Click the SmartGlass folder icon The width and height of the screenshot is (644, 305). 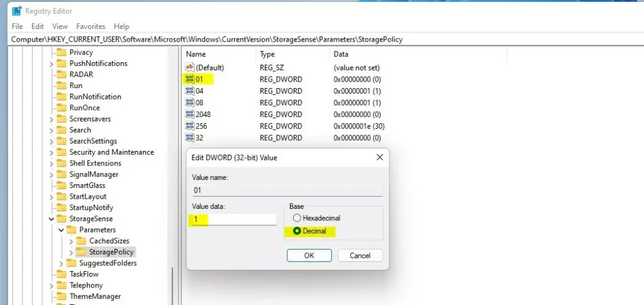click(x=62, y=185)
